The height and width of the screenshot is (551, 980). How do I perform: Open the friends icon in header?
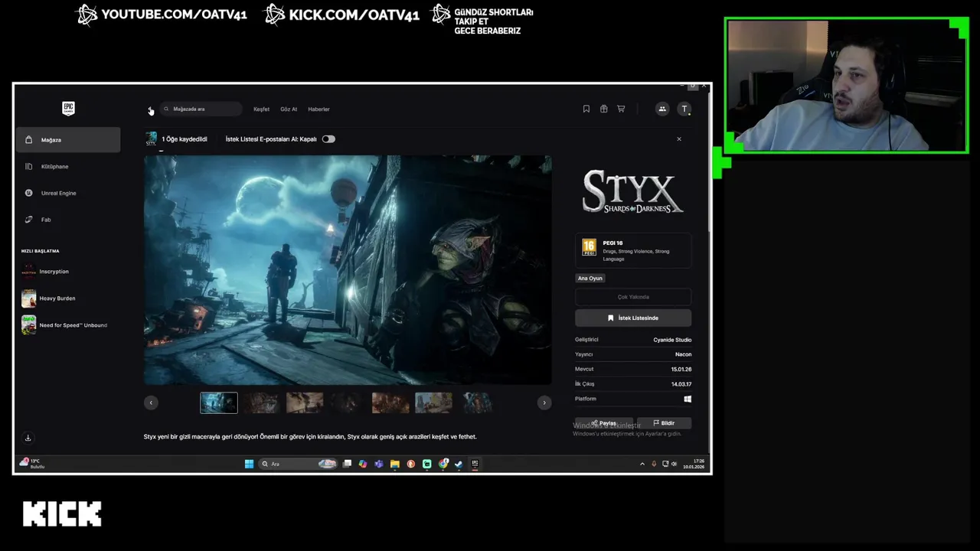coord(662,109)
